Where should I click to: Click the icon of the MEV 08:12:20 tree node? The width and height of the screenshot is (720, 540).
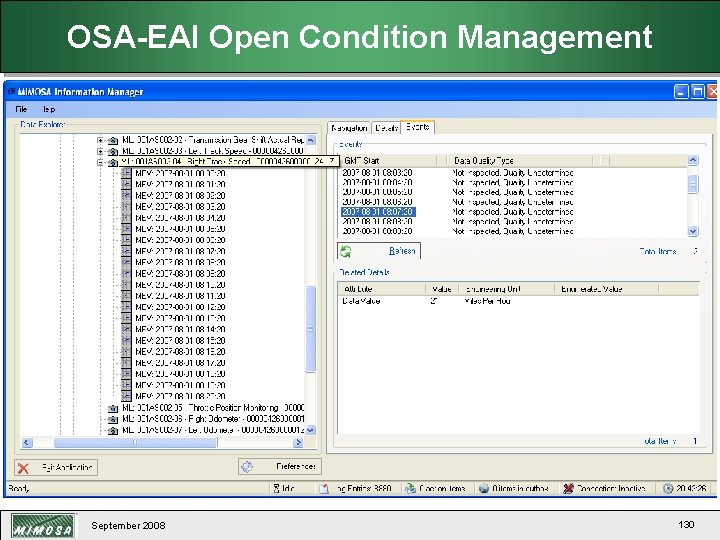pyautogui.click(x=126, y=307)
